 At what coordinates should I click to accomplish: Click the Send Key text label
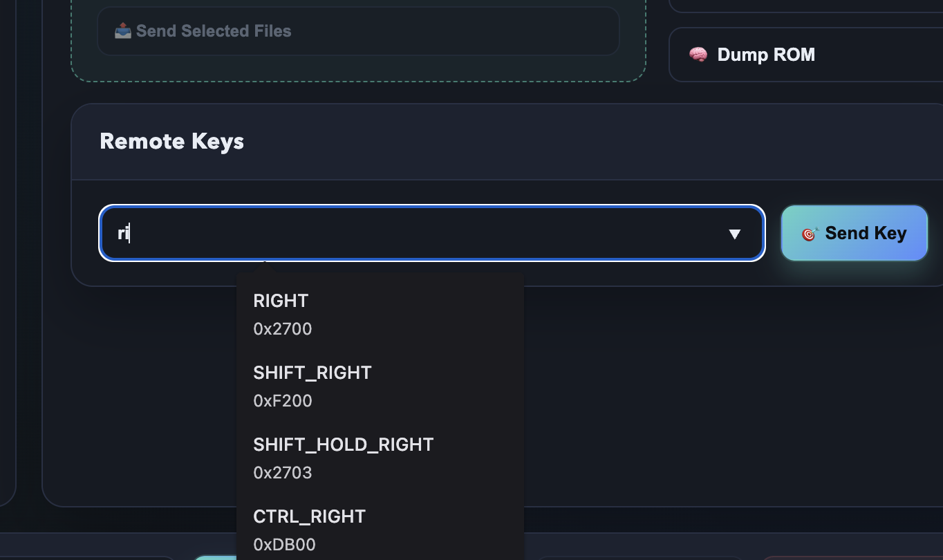point(866,234)
